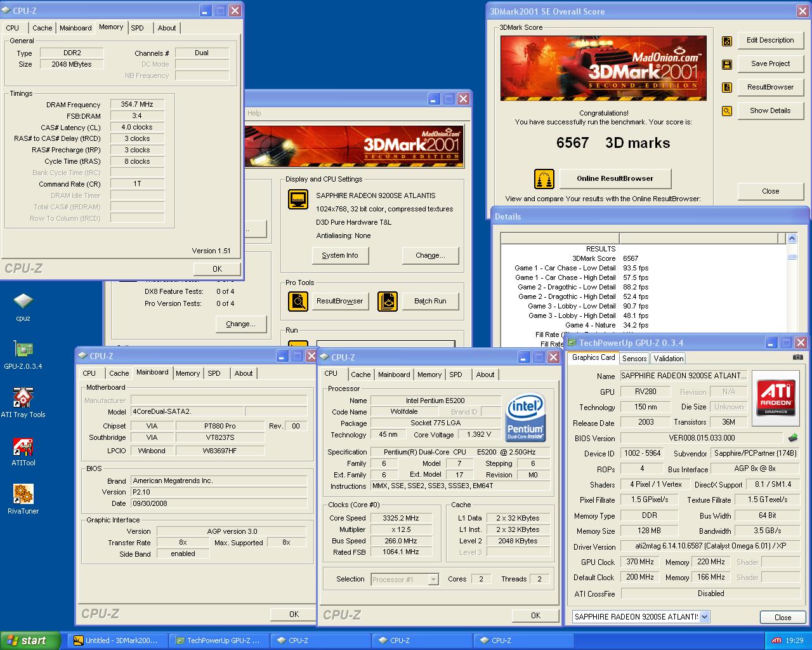Click the icon beside ResultBrowser in score window
Image resolution: width=812 pixels, height=650 pixels.
click(x=727, y=88)
